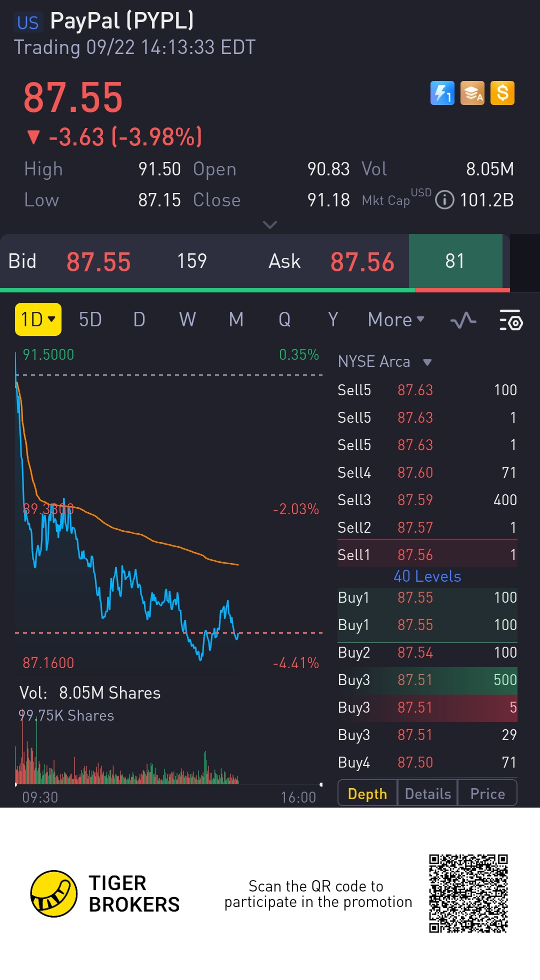The height and width of the screenshot is (980, 540).
Task: Switch chart to Y yearly timeframe
Action: tap(333, 320)
